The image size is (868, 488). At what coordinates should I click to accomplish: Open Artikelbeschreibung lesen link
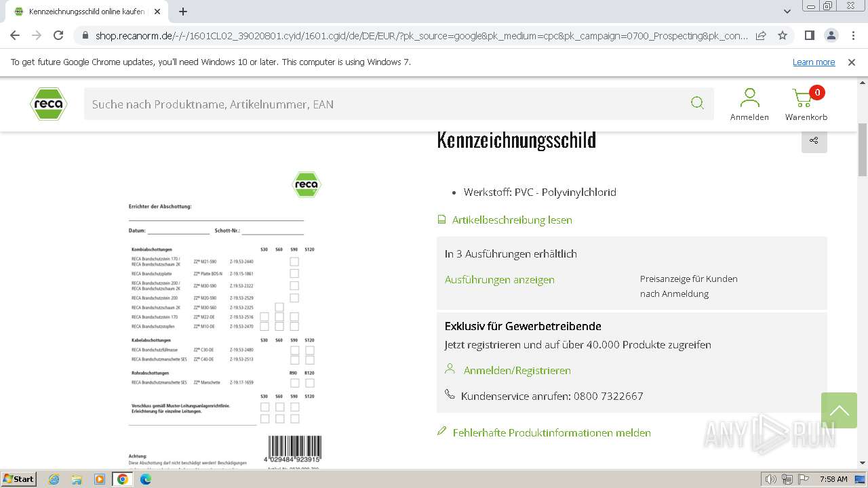point(512,220)
